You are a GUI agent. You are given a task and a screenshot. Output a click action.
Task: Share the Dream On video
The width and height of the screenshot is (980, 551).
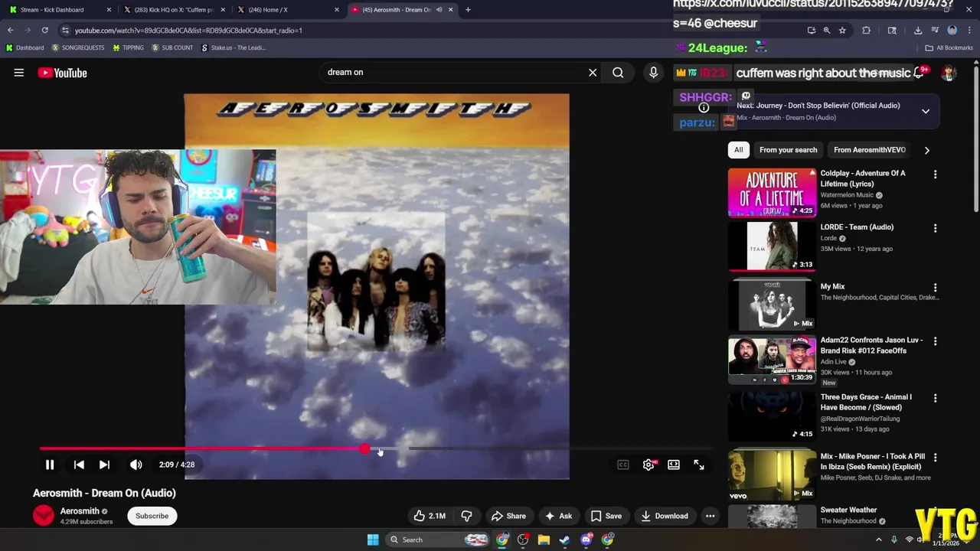click(x=508, y=516)
